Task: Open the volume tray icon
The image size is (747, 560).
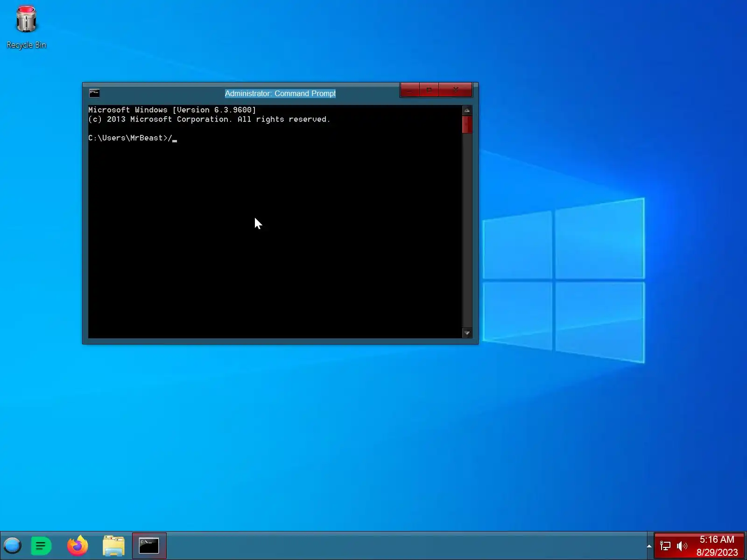Action: (x=682, y=546)
